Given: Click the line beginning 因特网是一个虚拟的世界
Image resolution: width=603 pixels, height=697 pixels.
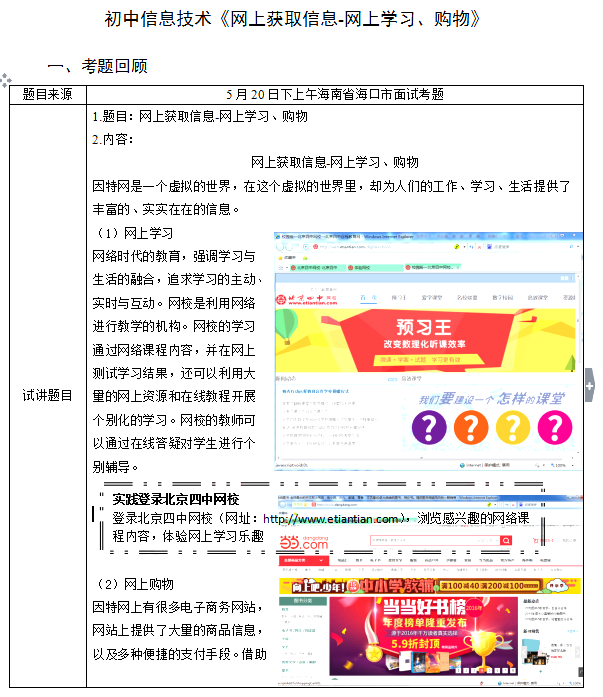Looking at the screenshot, I should pyautogui.click(x=331, y=186).
